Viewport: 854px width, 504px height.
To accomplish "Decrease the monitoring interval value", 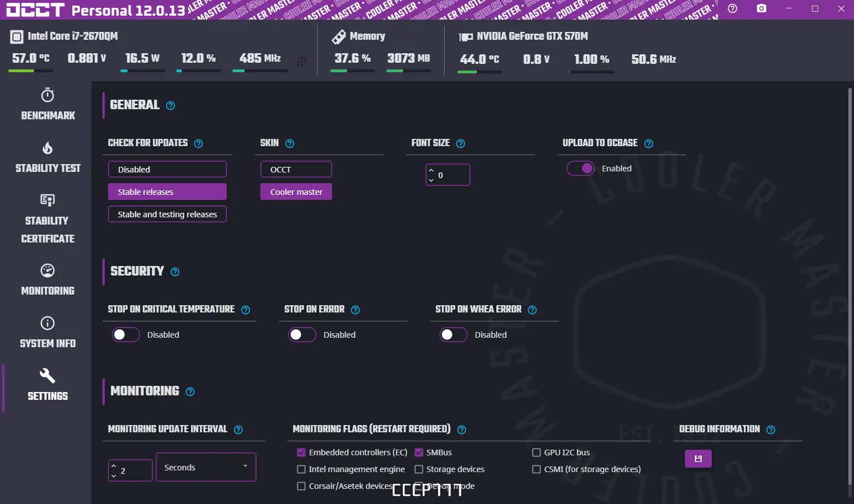I will 114,475.
